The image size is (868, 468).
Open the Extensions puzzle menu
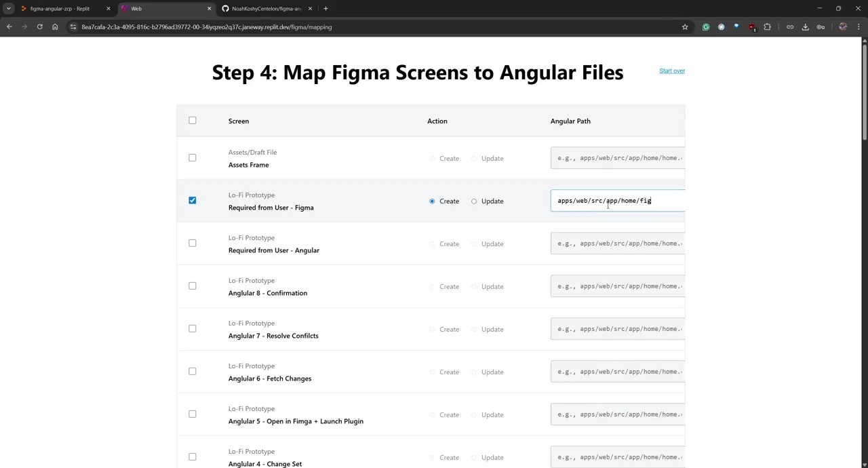(x=768, y=27)
